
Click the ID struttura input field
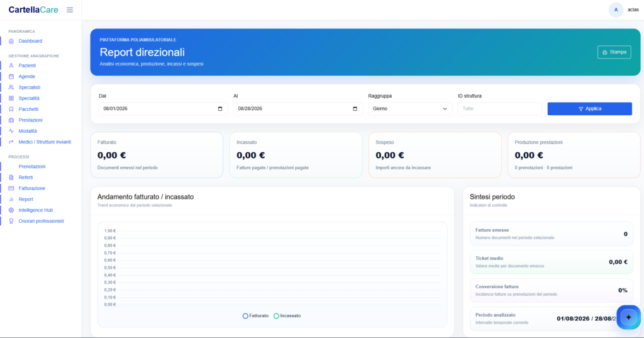pyautogui.click(x=499, y=108)
